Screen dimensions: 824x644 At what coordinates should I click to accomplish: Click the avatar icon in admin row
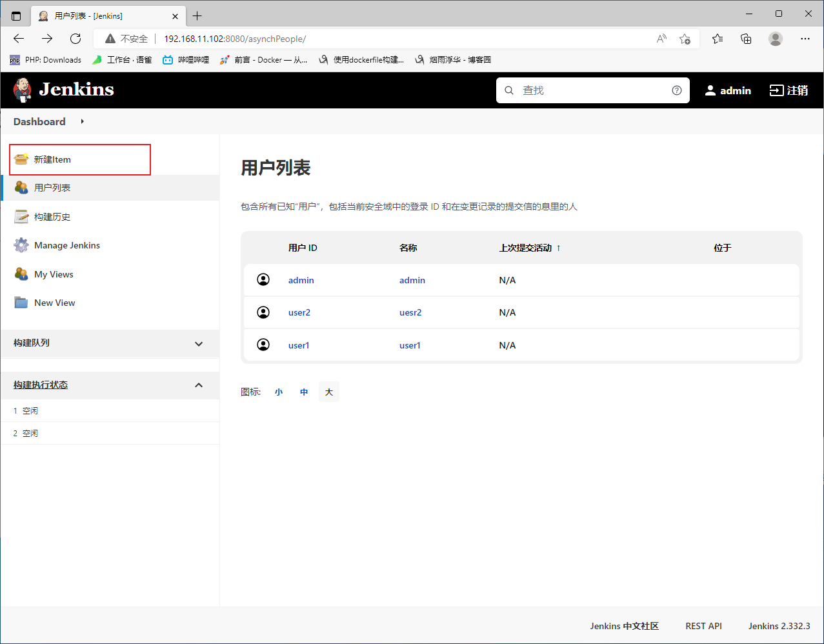pos(263,279)
